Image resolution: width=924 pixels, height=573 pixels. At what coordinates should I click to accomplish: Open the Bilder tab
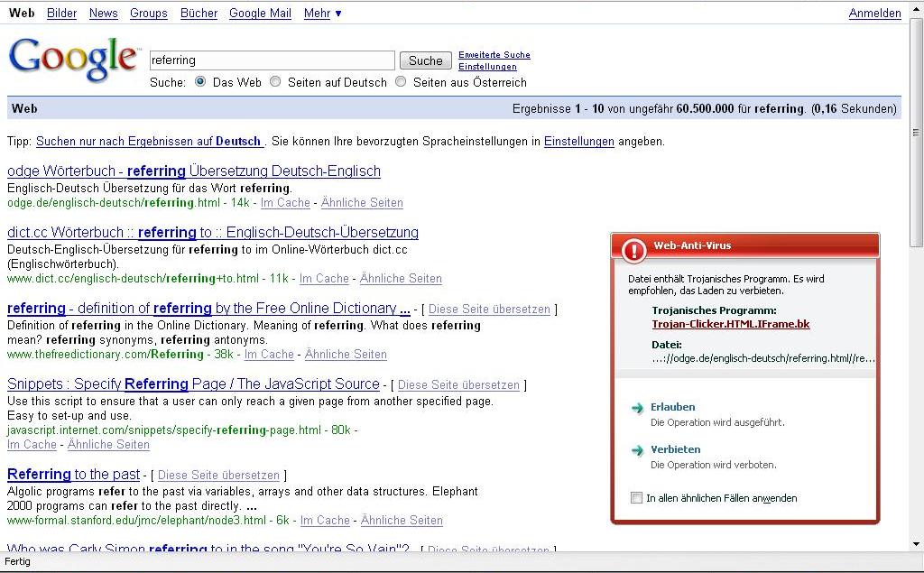(62, 13)
